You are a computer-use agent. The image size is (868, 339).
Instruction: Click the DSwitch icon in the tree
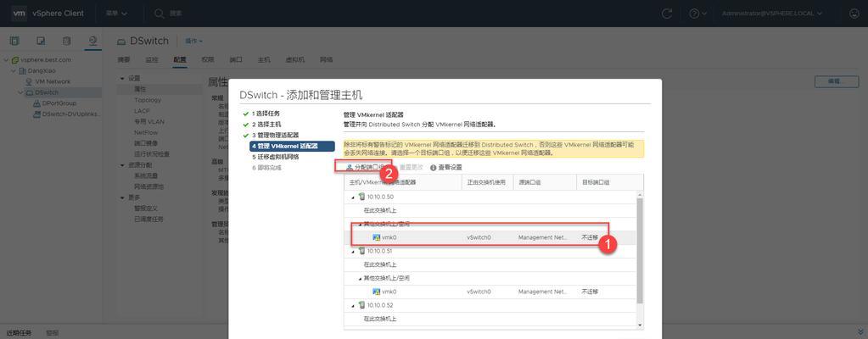coord(30,92)
